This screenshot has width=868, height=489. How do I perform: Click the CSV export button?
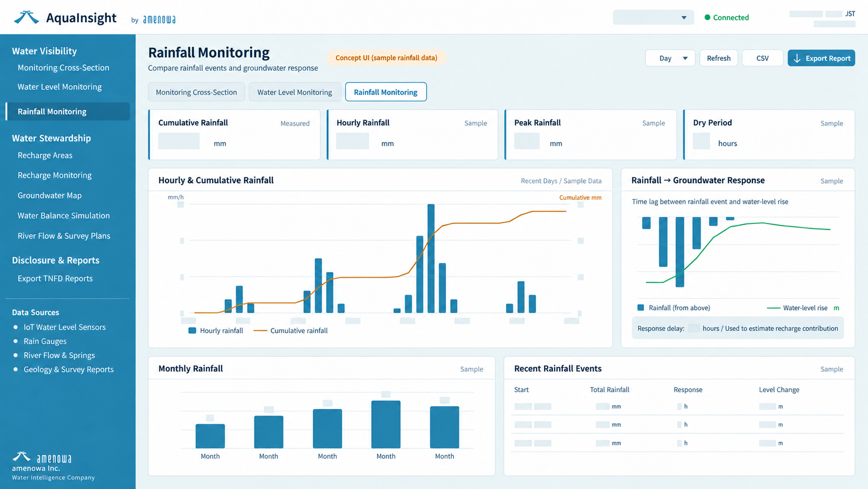tap(762, 58)
